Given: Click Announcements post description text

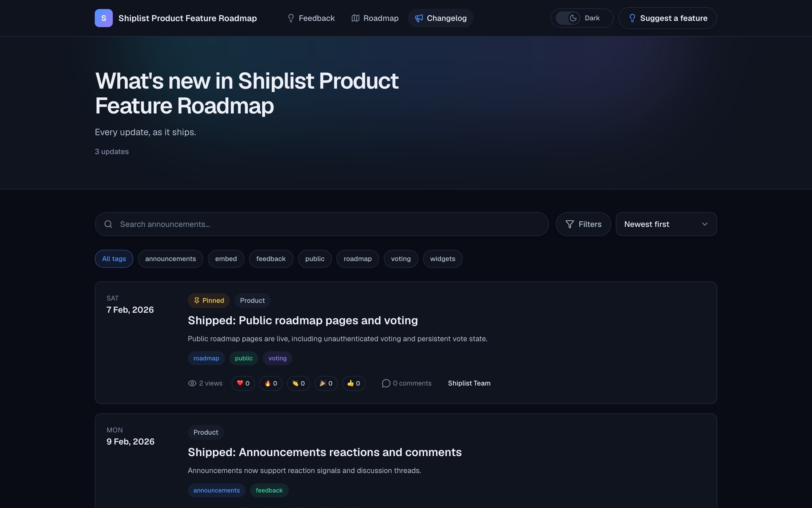Looking at the screenshot, I should click(x=304, y=470).
